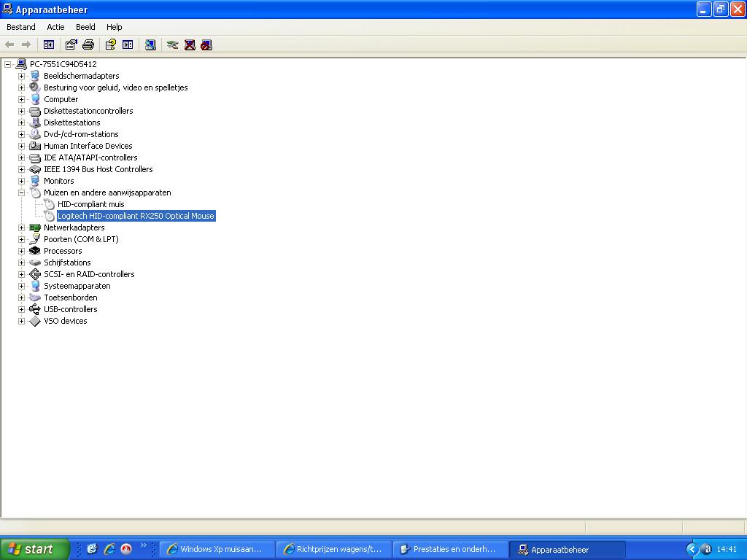Select the Schijfstations drive icon
The width and height of the screenshot is (747, 560).
tap(35, 262)
